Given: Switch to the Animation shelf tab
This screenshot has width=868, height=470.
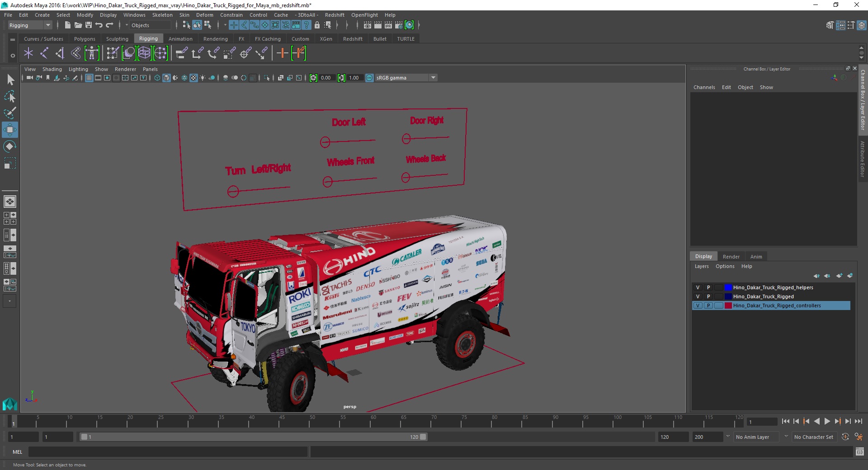Looking at the screenshot, I should click(x=180, y=39).
